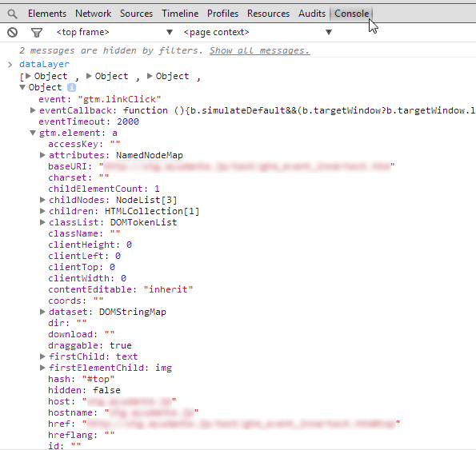Click childElementCount: 1 line

coord(104,189)
